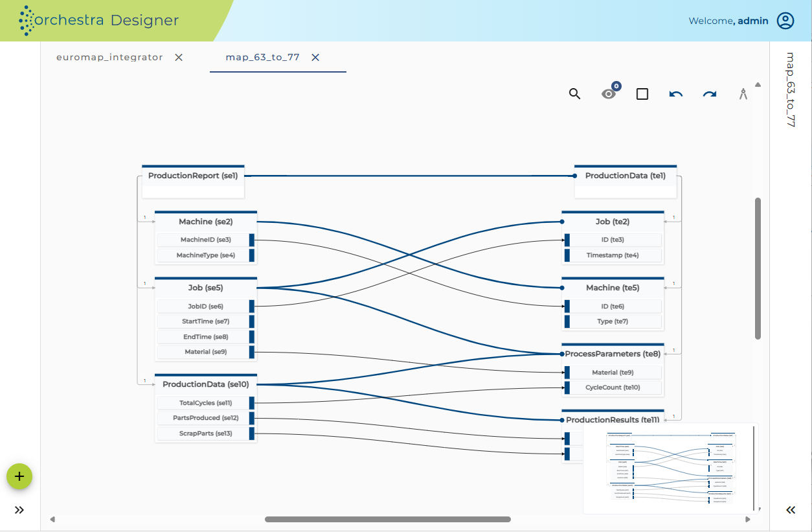Click the EndTime (se8) field
Image resolution: width=812 pixels, height=532 pixels.
(203, 336)
